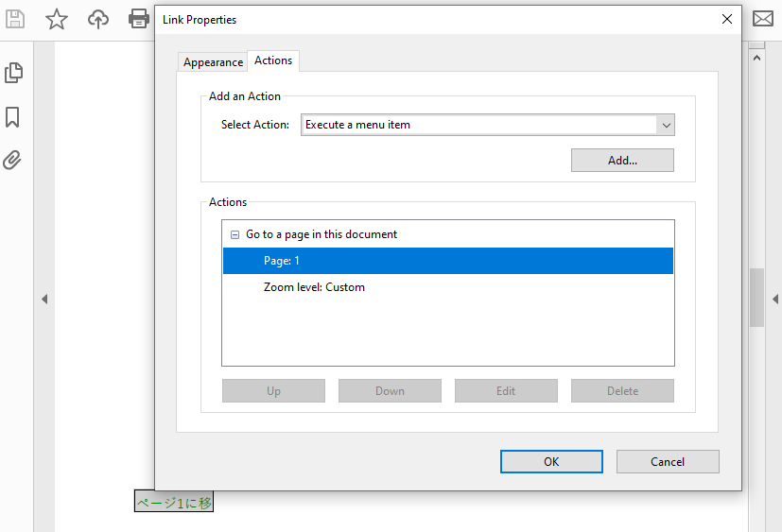Open the Attachments paperclip panel
Image resolution: width=782 pixels, height=532 pixels.
(x=13, y=160)
